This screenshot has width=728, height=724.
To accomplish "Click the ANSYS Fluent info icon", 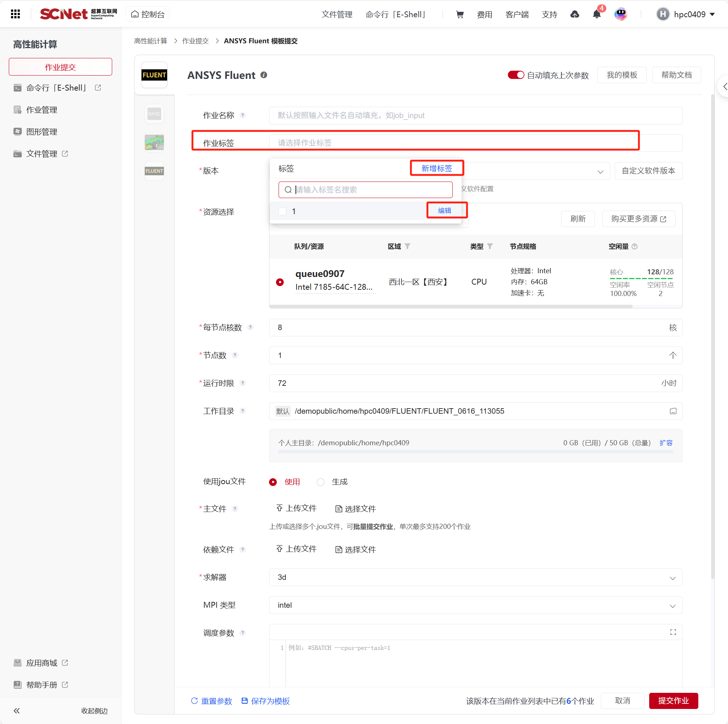I will (x=264, y=75).
